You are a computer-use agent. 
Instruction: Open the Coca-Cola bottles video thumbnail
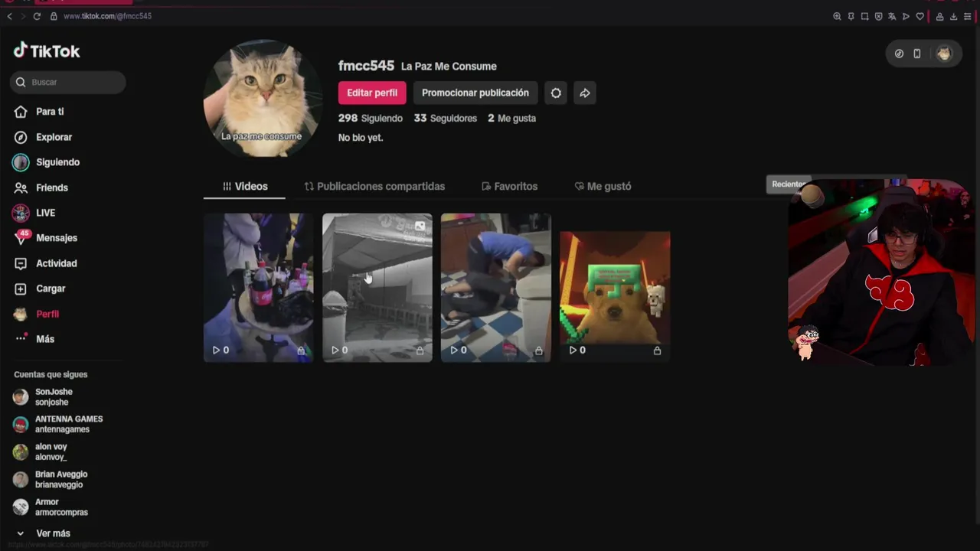point(259,287)
